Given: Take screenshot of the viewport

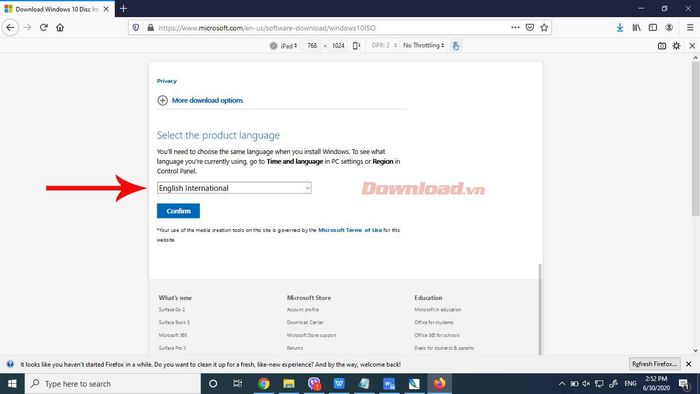Looking at the screenshot, I should coord(662,46).
